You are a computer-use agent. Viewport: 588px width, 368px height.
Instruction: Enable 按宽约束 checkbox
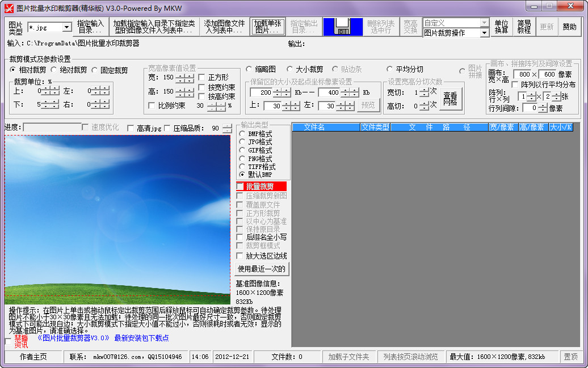pyautogui.click(x=201, y=87)
